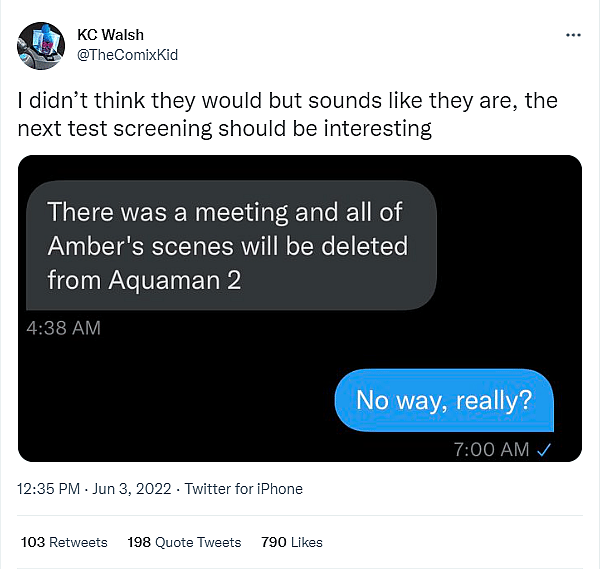View the 198 Quote Tweets list
Screen dimensions: 601x569
[x=184, y=542]
